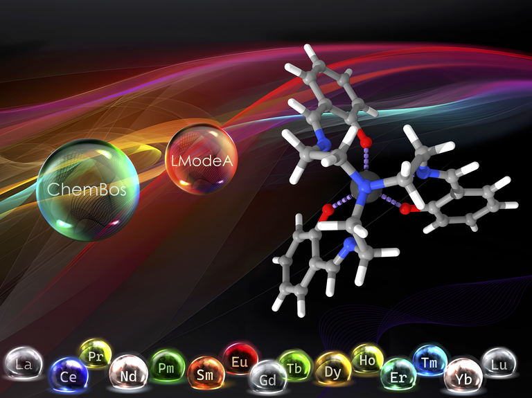Click the molecule's central gray metal atom

click(365, 187)
